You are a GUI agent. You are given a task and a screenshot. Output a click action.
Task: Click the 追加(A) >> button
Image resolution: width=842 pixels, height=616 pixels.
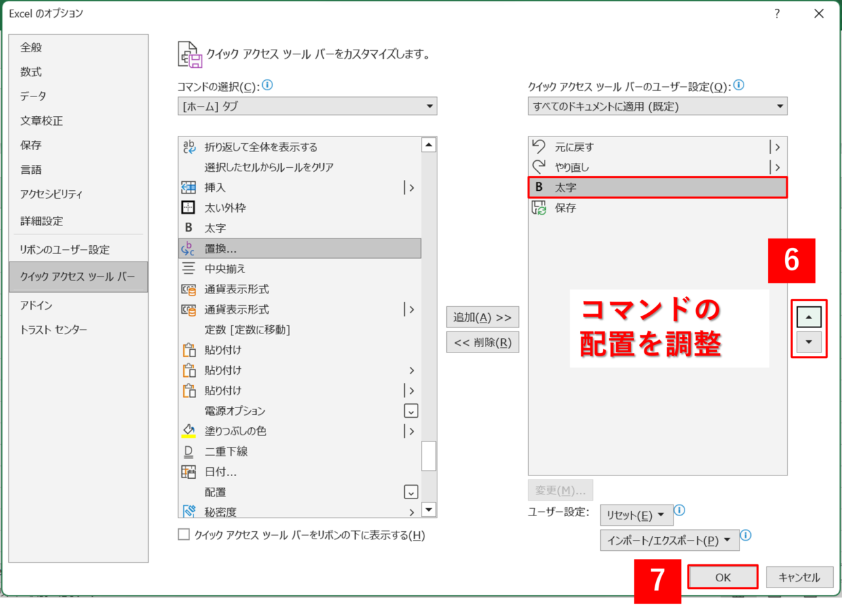click(483, 317)
